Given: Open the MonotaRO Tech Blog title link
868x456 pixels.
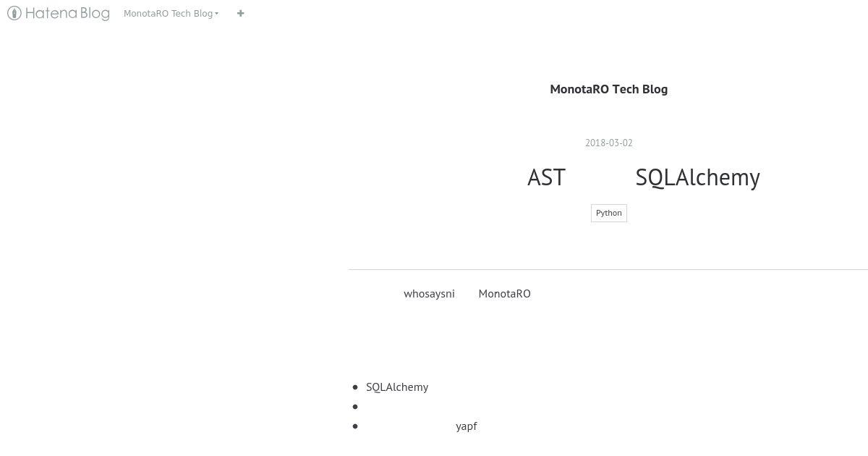Looking at the screenshot, I should point(608,89).
